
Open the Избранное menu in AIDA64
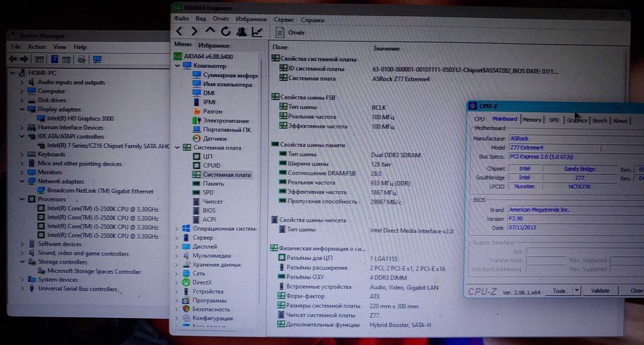tap(251, 19)
